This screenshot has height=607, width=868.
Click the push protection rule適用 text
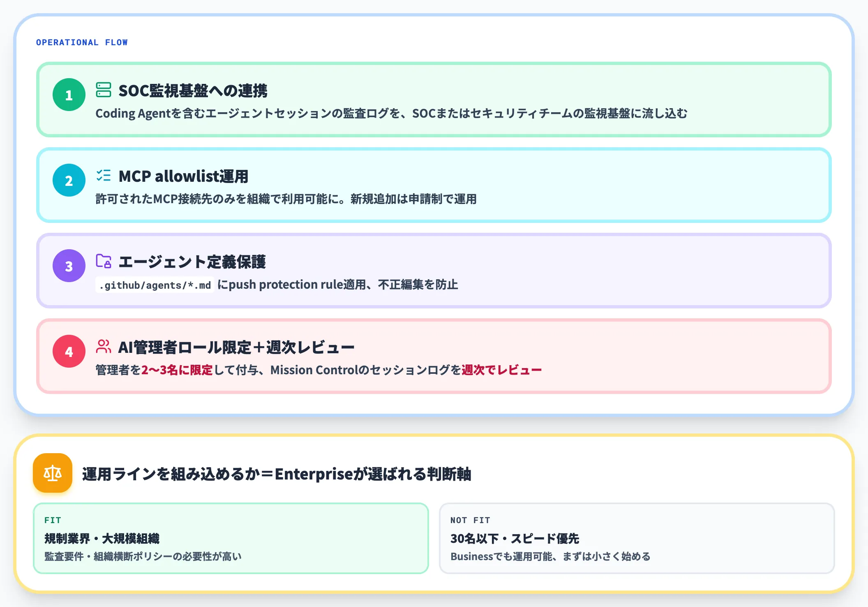coord(297,285)
